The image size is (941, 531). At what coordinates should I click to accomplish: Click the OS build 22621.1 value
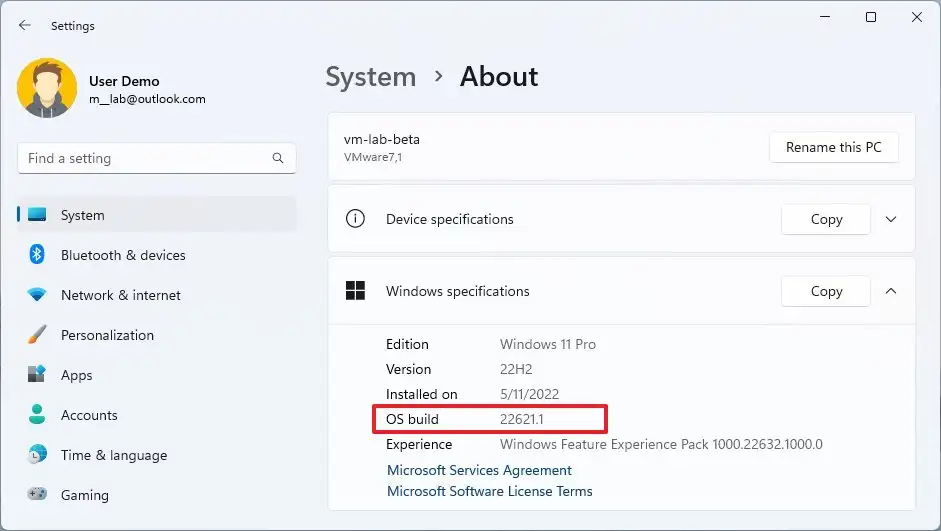click(522, 419)
